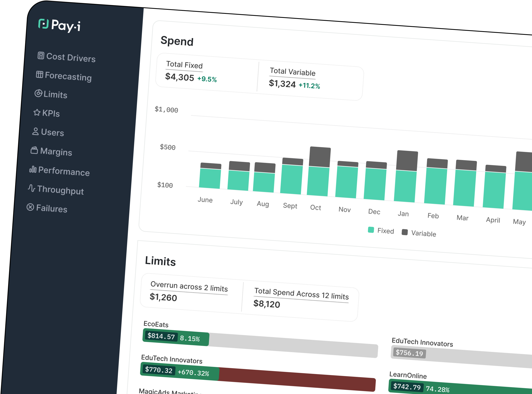Click the Margins wallet icon

34,150
